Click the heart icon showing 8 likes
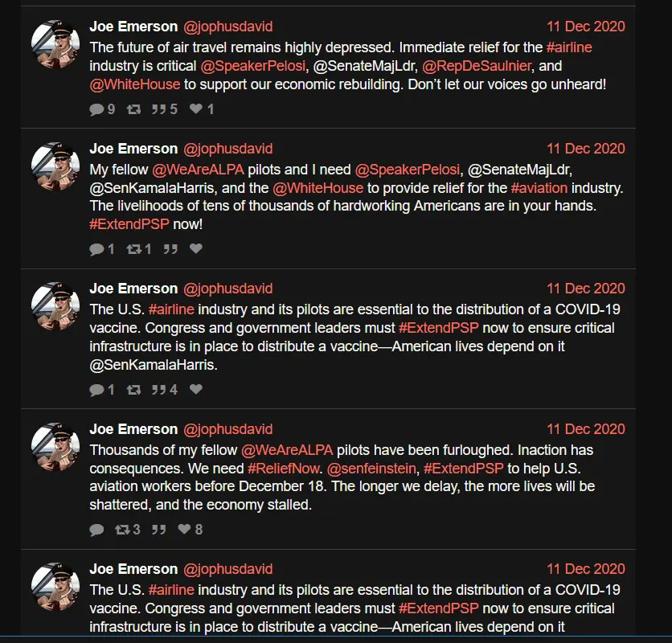This screenshot has height=643, width=672. (x=184, y=530)
